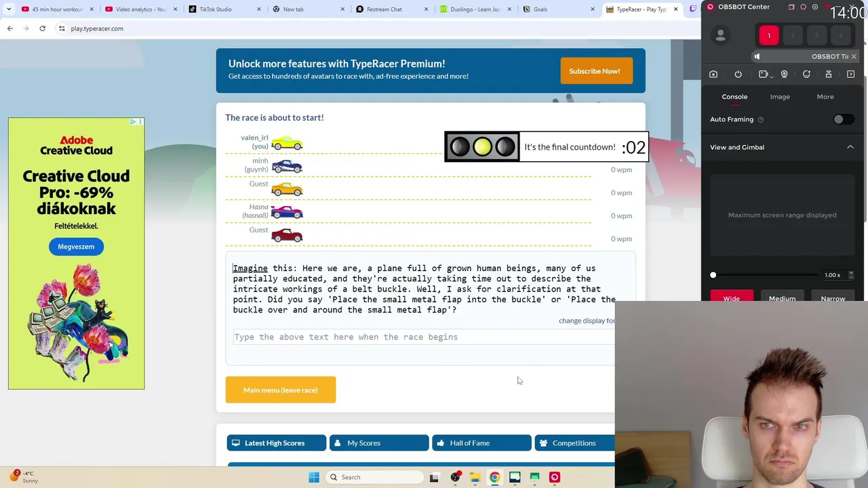Click the taskbar Search box
Viewport: 868px width, 488px height.
point(374,477)
